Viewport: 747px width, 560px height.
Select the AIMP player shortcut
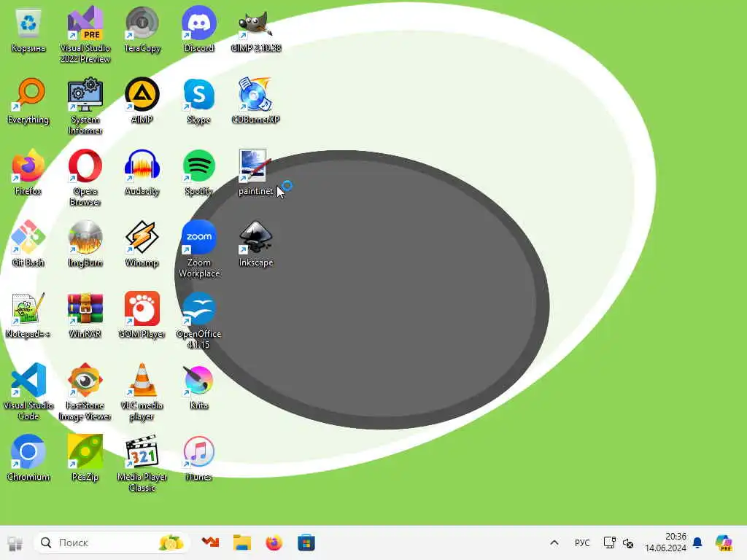(142, 101)
